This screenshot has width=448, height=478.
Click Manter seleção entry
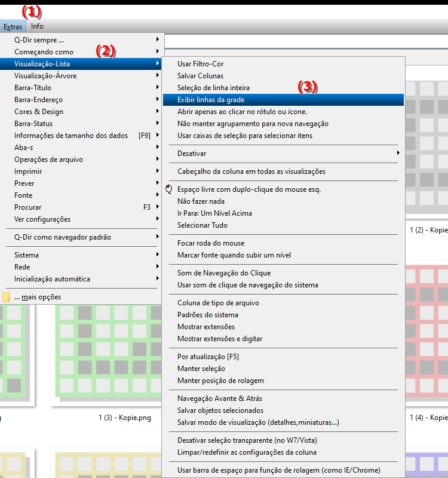[283, 369]
